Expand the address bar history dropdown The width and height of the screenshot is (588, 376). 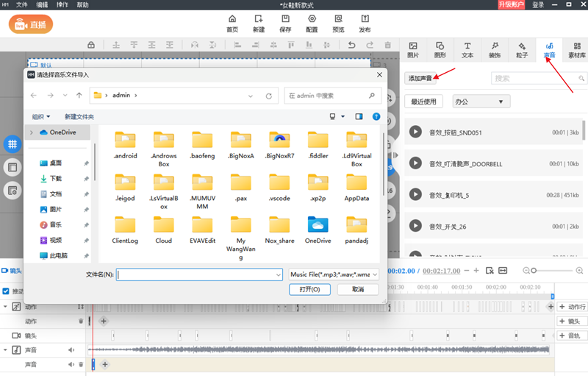pos(251,96)
